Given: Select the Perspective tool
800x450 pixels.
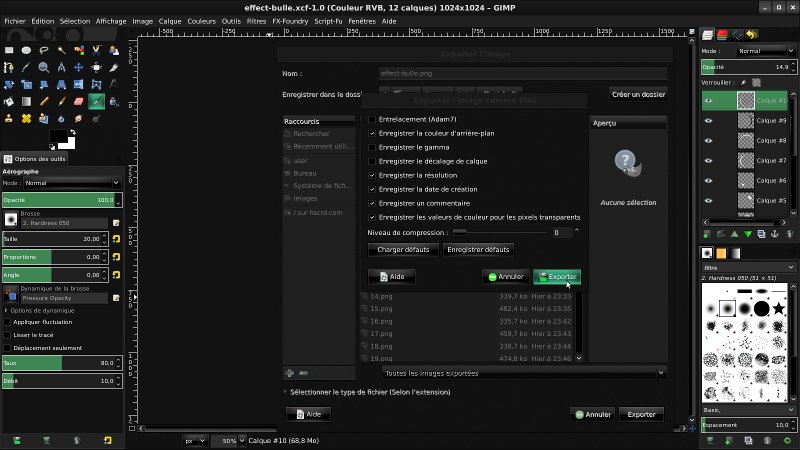Looking at the screenshot, I should pos(61,85).
